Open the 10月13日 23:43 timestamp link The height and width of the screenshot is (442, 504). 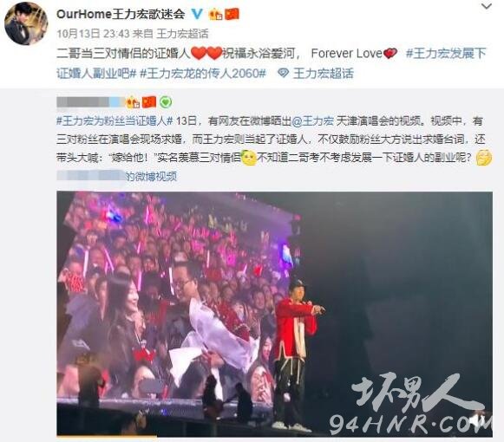(x=93, y=34)
